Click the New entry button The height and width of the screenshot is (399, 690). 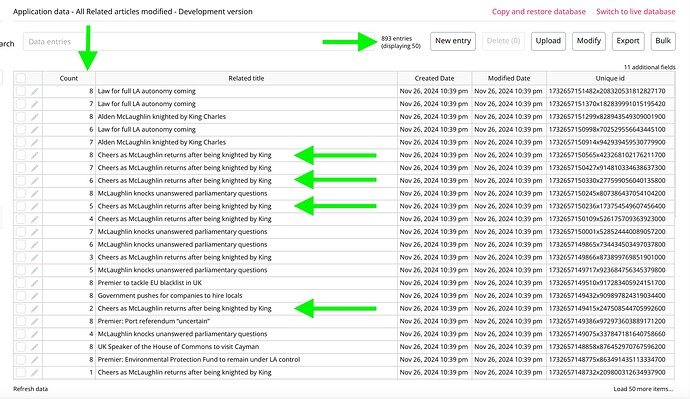(x=453, y=41)
